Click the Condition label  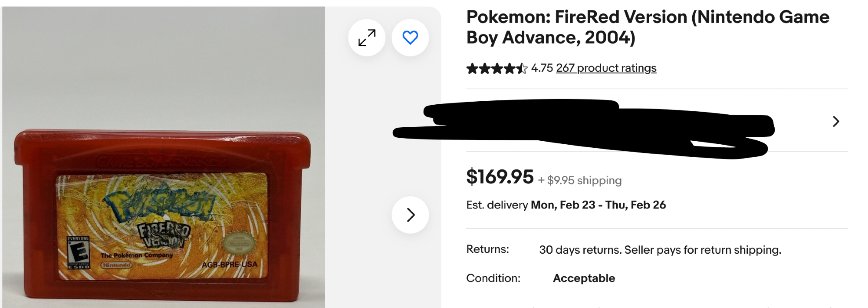(x=493, y=278)
